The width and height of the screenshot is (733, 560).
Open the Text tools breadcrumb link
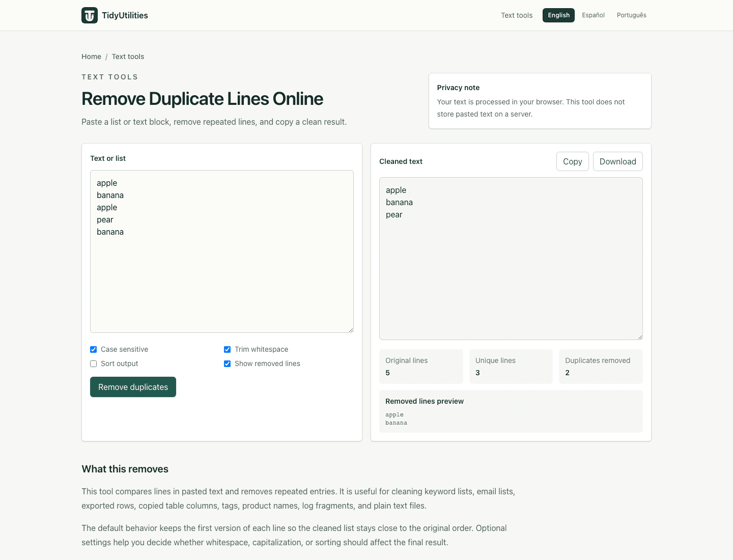[x=128, y=57]
